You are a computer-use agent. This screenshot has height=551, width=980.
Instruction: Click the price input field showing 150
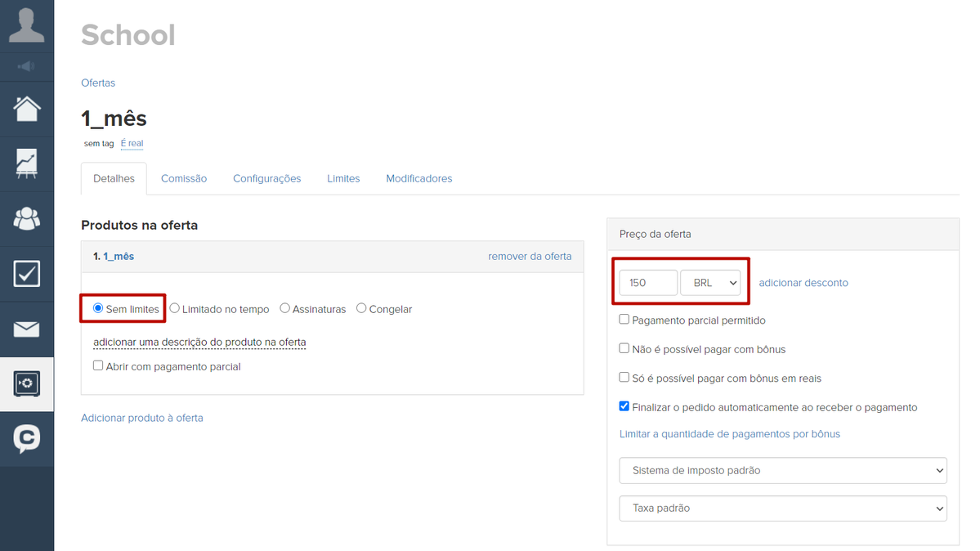[x=648, y=283]
